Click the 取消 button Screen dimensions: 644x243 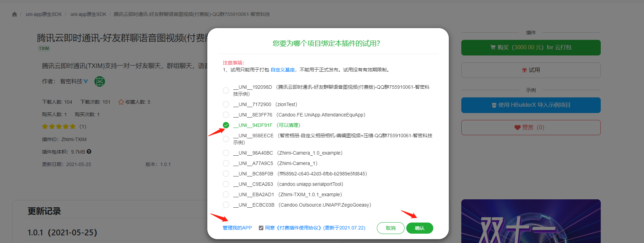pyautogui.click(x=391, y=228)
